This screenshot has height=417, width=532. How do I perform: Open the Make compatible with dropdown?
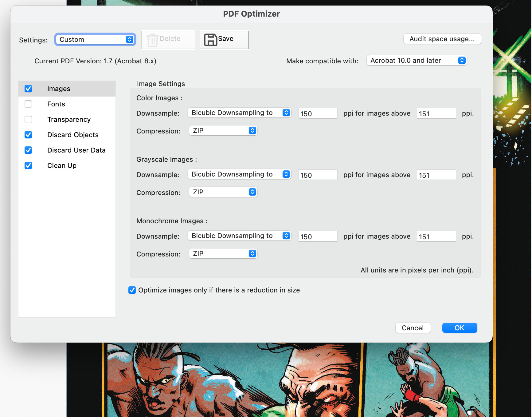(x=417, y=60)
